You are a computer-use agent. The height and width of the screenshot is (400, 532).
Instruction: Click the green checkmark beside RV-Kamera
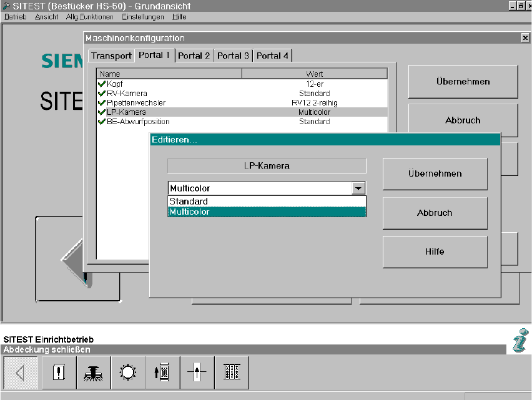(101, 93)
